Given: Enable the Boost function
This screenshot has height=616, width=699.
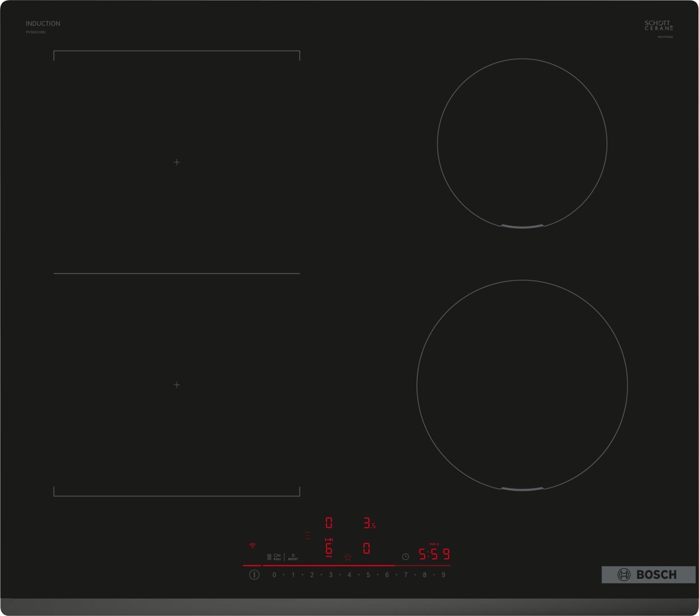Looking at the screenshot, I should [x=293, y=557].
